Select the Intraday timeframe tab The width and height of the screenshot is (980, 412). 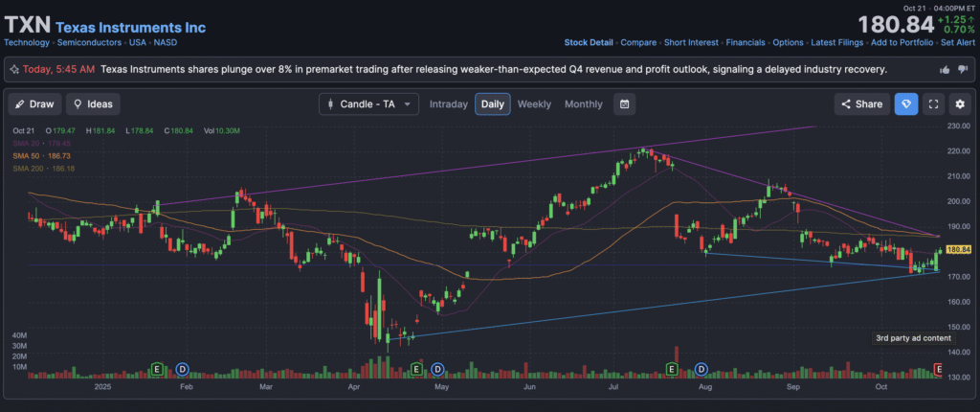[448, 103]
